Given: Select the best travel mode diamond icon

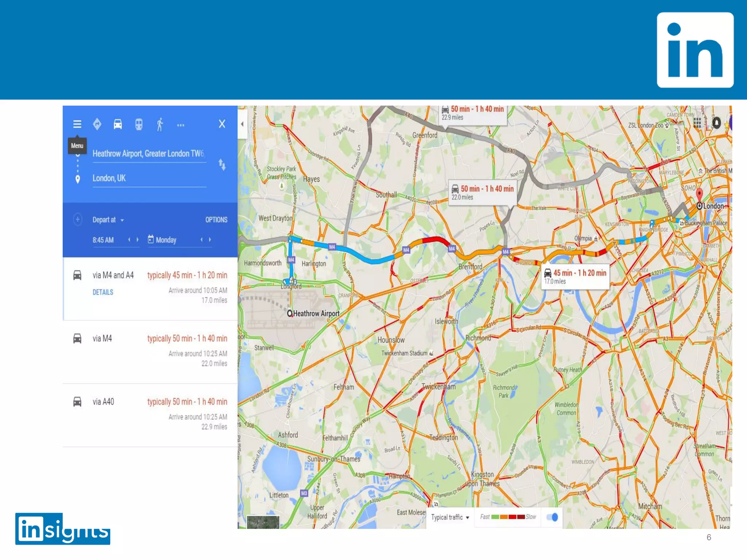Looking at the screenshot, I should click(x=97, y=124).
